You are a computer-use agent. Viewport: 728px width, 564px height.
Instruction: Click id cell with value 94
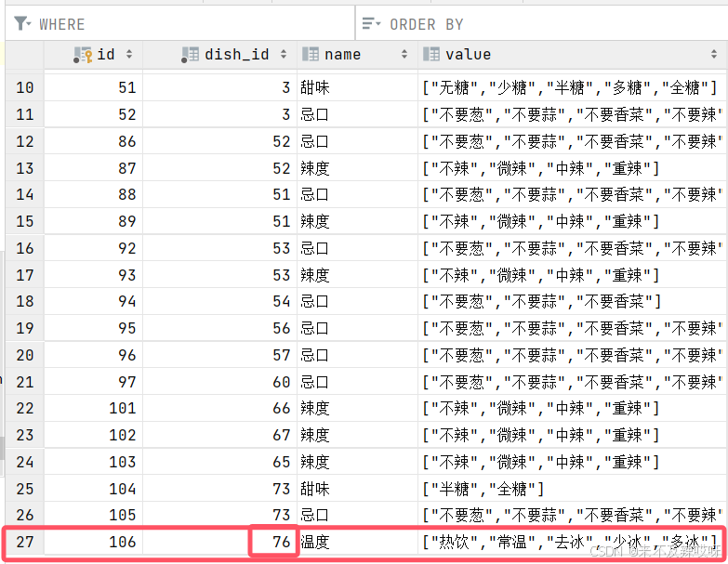click(x=93, y=301)
